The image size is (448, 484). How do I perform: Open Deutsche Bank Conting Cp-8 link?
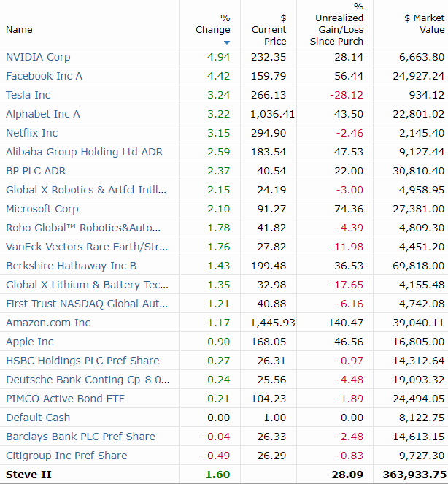(88, 380)
